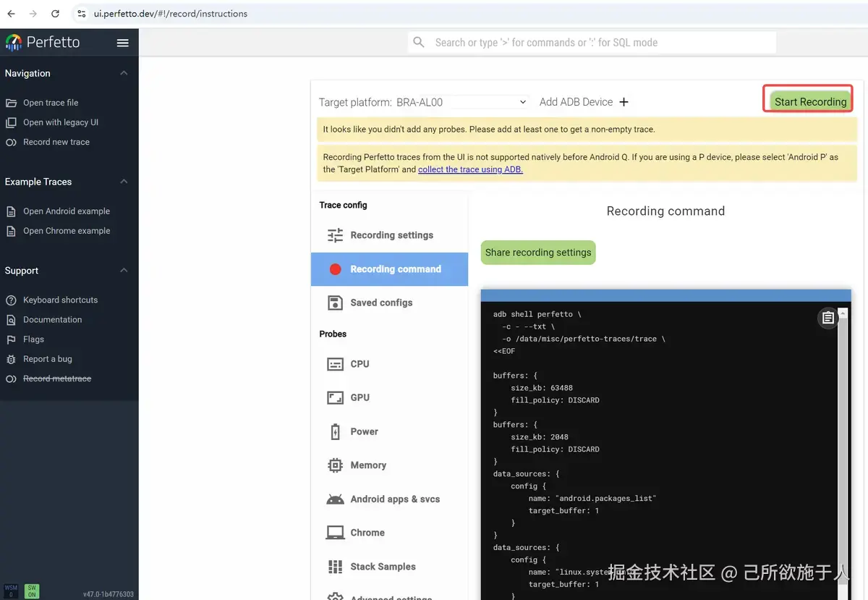Open the Target platform dropdown
Image resolution: width=868 pixels, height=600 pixels.
461,102
